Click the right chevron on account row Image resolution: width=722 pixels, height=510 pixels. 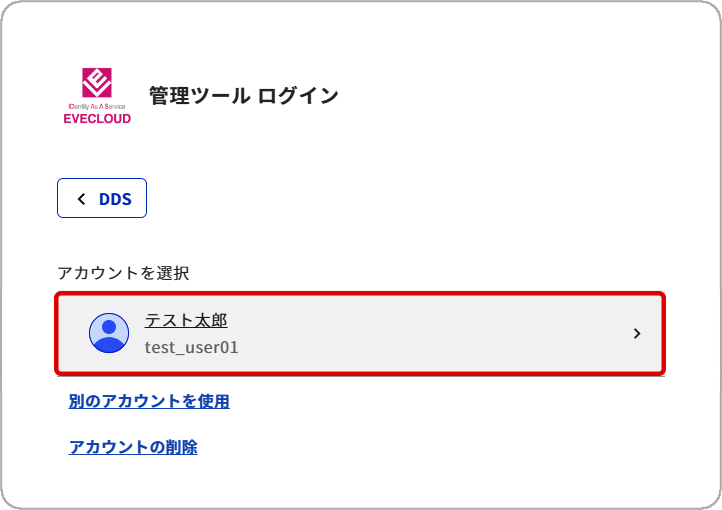point(637,334)
